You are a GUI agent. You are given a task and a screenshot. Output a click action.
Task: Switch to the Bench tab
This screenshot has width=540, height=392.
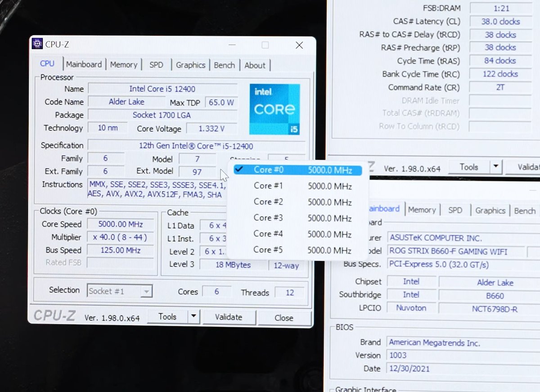[224, 65]
